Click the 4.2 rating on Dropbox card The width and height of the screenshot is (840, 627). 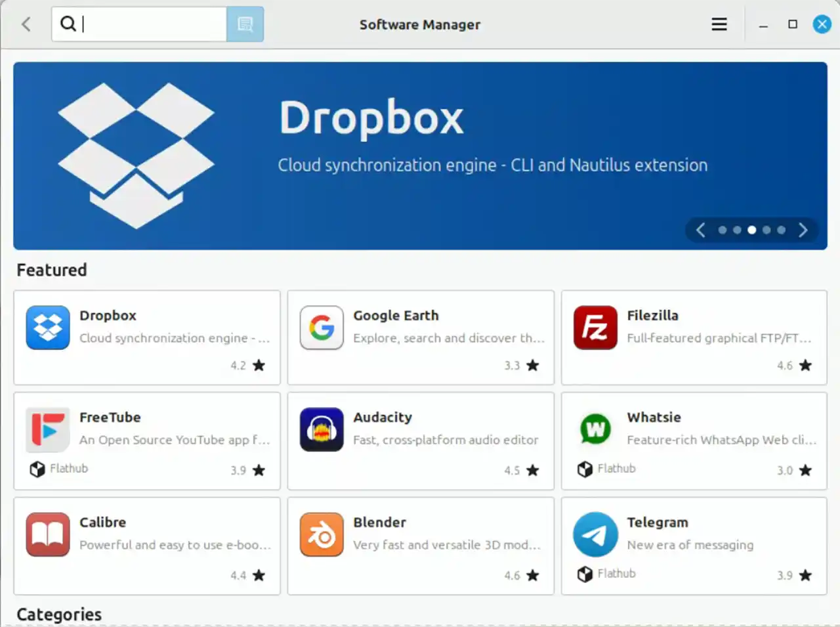pos(238,366)
